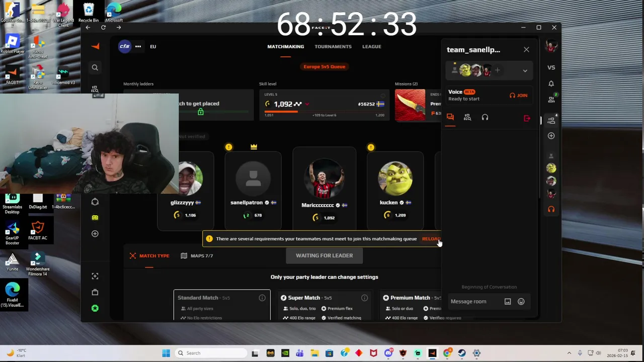The height and width of the screenshot is (362, 644).
Task: Open the party icon with badge 4
Action: (551, 121)
